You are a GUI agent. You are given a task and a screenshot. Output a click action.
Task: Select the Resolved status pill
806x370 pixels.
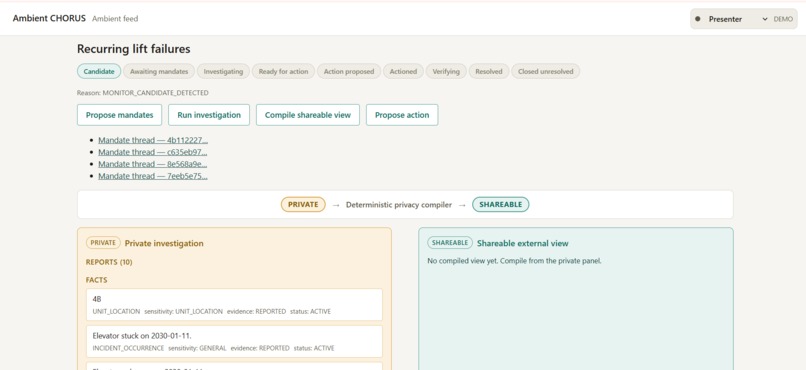tap(489, 71)
